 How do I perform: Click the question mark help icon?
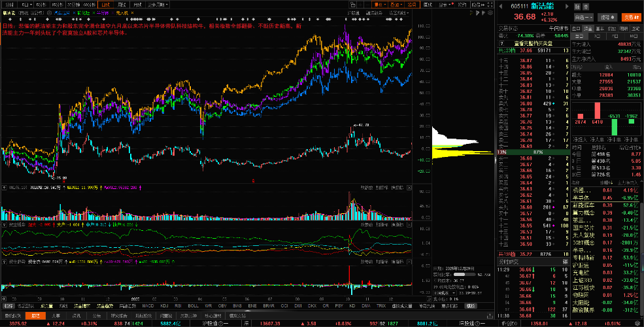click(x=501, y=43)
